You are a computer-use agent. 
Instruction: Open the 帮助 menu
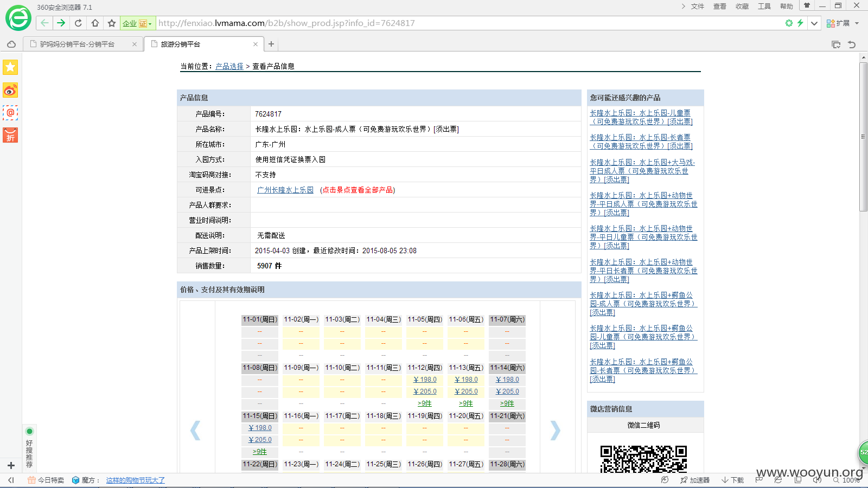click(787, 7)
